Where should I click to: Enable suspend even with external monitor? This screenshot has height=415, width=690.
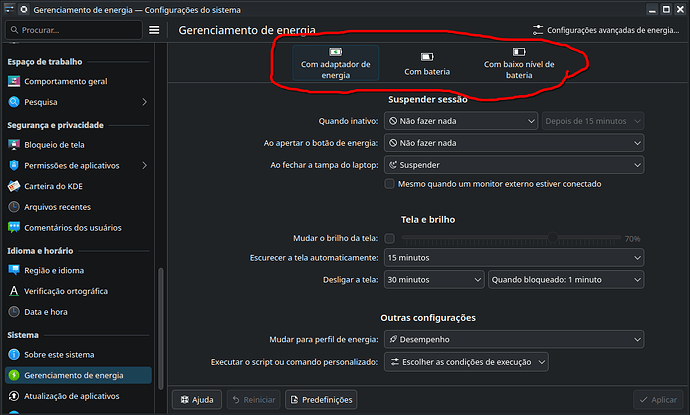point(390,184)
